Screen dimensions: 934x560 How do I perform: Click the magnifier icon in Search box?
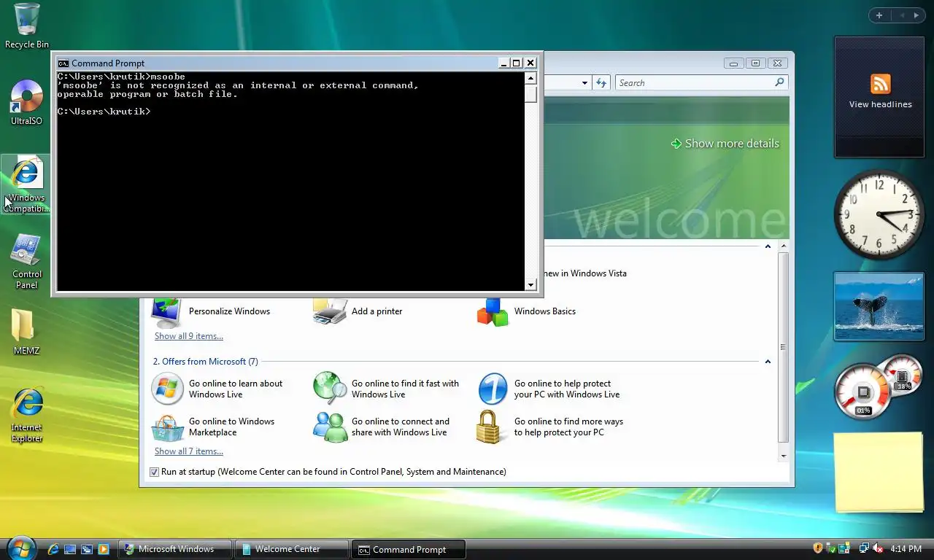pyautogui.click(x=779, y=82)
